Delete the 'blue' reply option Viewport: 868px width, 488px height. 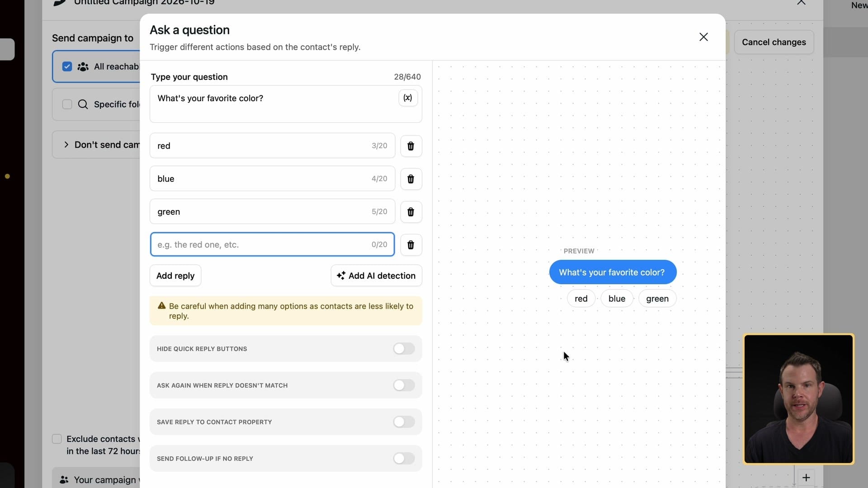410,179
